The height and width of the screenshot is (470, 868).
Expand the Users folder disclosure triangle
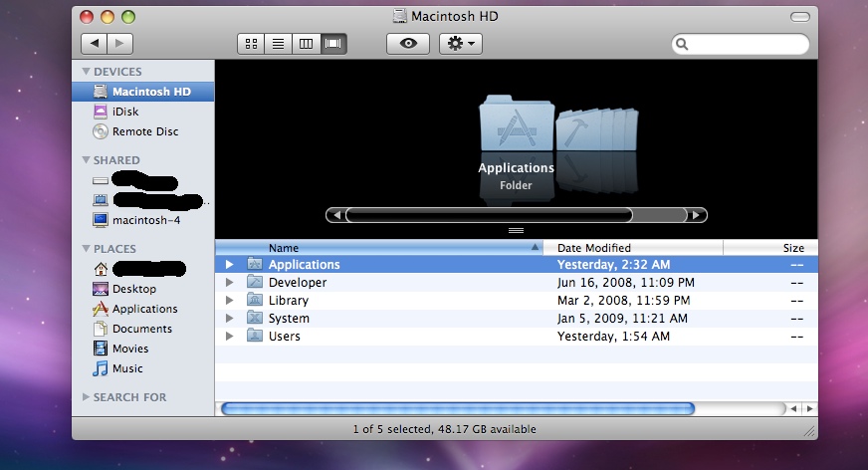(x=229, y=336)
